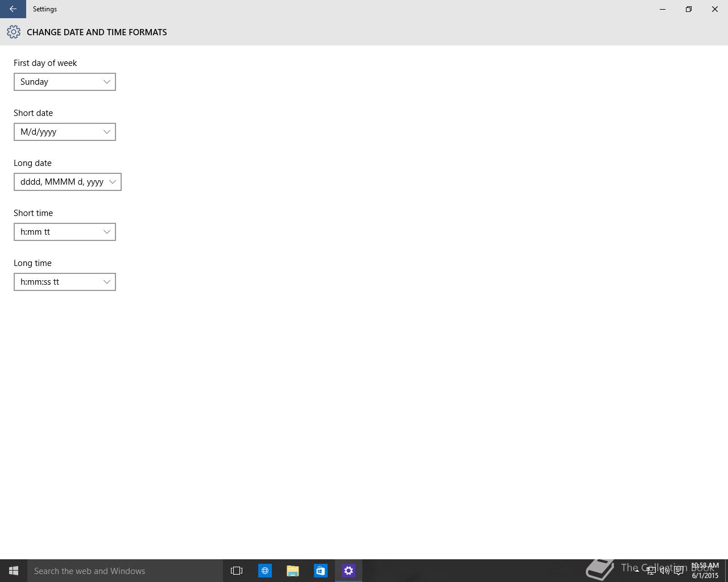This screenshot has height=582, width=728.
Task: Expand the Long date format dropdown
Action: click(68, 182)
